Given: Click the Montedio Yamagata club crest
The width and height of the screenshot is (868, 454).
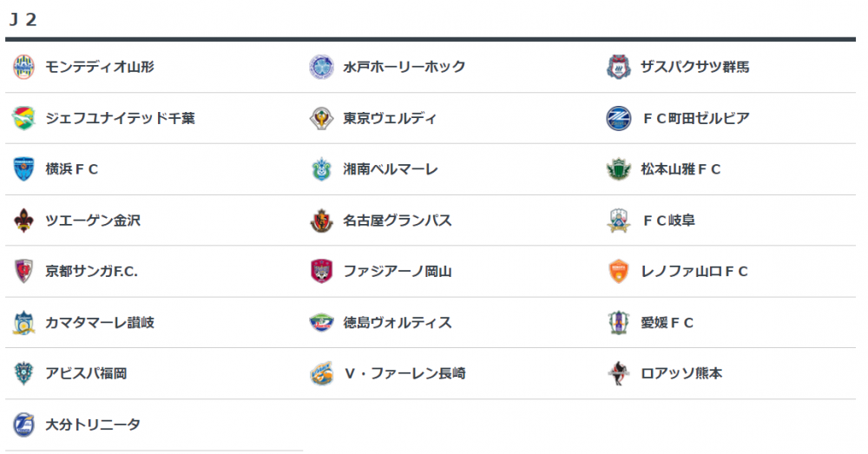Looking at the screenshot, I should coord(23,67).
